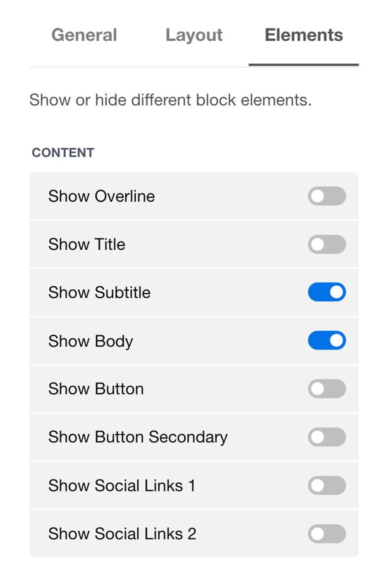Click the 'Show Body' label text
The height and width of the screenshot is (588, 387).
point(91,341)
